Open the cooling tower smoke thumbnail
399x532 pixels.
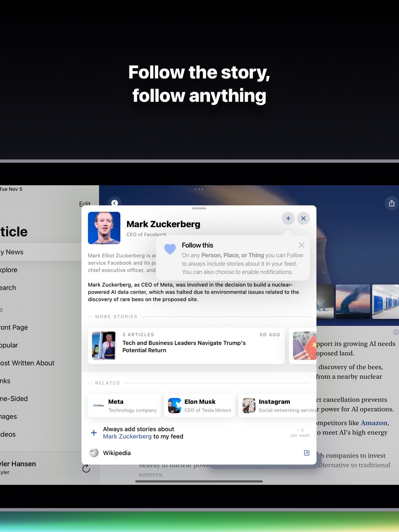tap(353, 302)
